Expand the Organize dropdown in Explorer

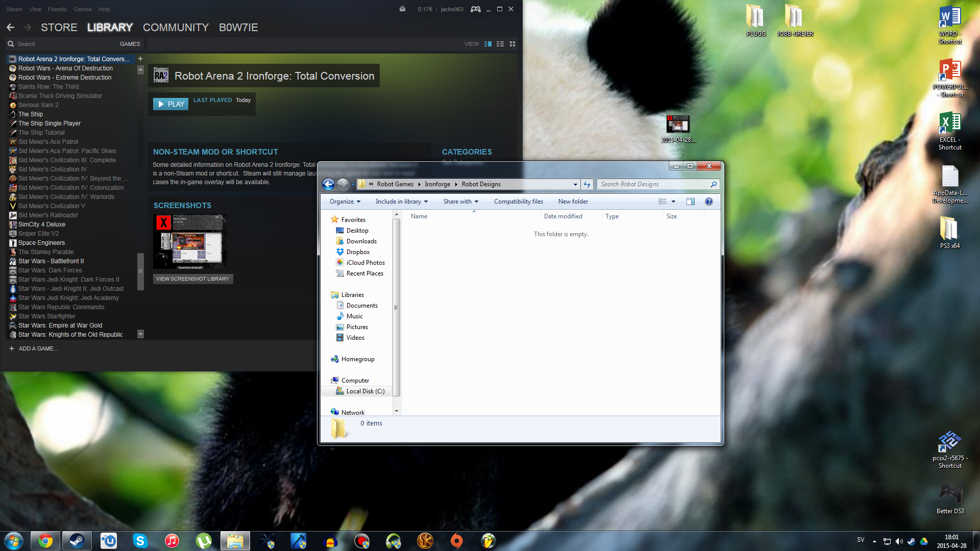(345, 202)
